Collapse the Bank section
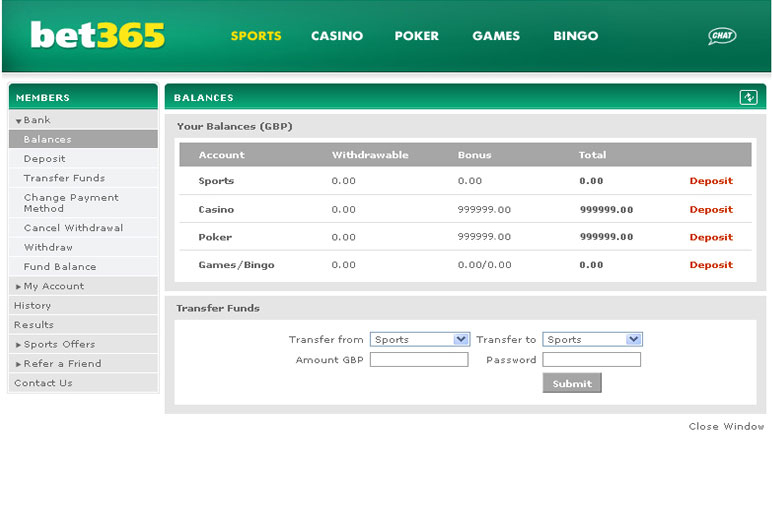This screenshot has height=519, width=772. tap(83, 120)
